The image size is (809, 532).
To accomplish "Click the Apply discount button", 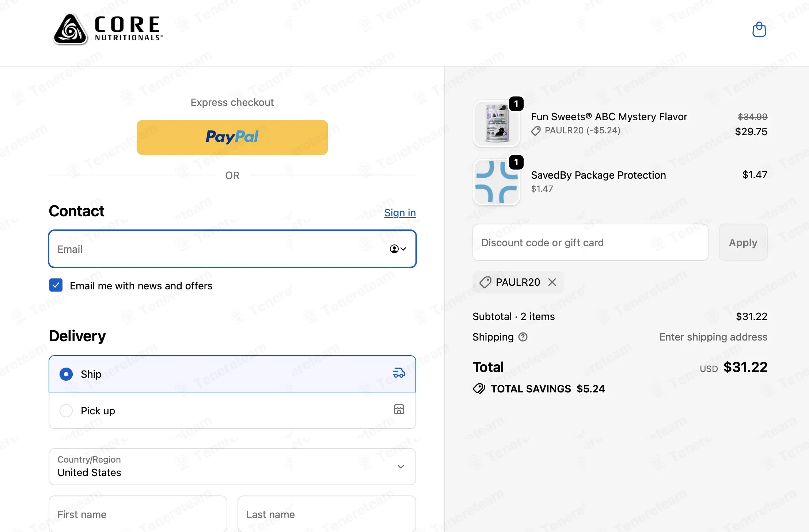I will (743, 242).
